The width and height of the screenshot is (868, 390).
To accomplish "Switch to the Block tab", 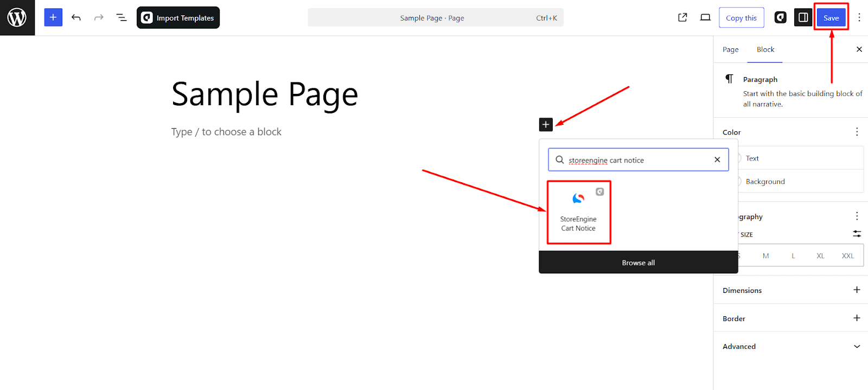I will click(x=765, y=49).
